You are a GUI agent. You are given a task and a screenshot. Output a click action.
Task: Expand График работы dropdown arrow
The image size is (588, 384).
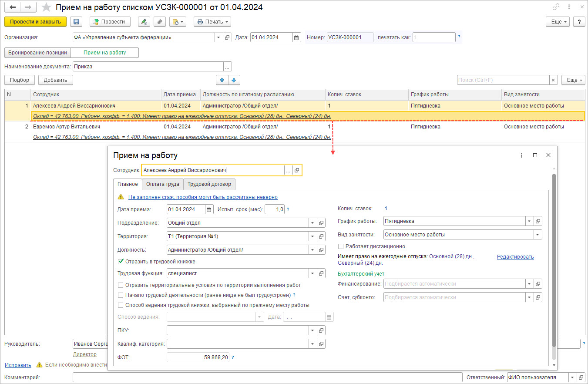click(x=529, y=221)
